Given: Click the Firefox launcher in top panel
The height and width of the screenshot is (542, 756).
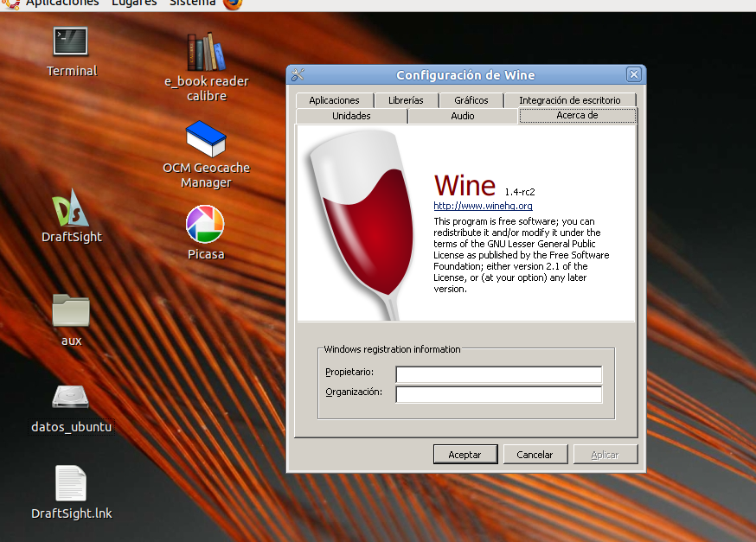Looking at the screenshot, I should point(233,3).
